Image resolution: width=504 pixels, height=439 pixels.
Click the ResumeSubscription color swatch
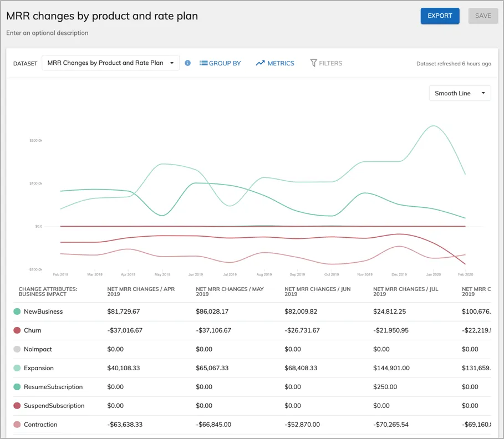[x=17, y=387]
